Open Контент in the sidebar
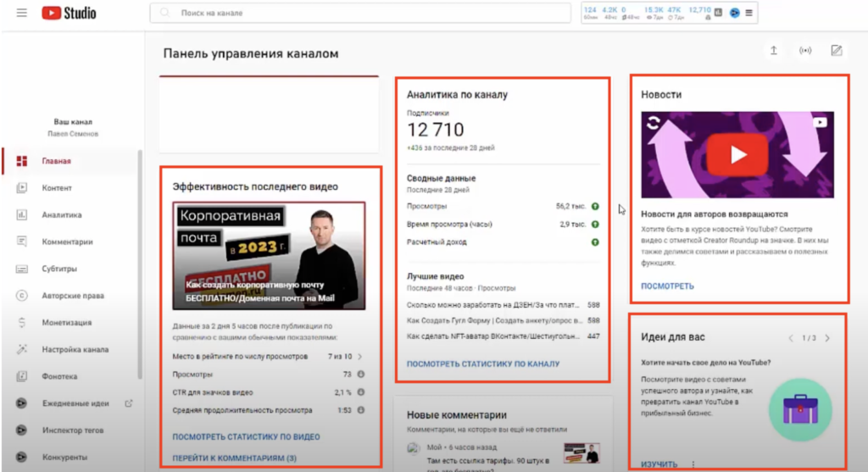The width and height of the screenshot is (868, 472). tap(57, 188)
